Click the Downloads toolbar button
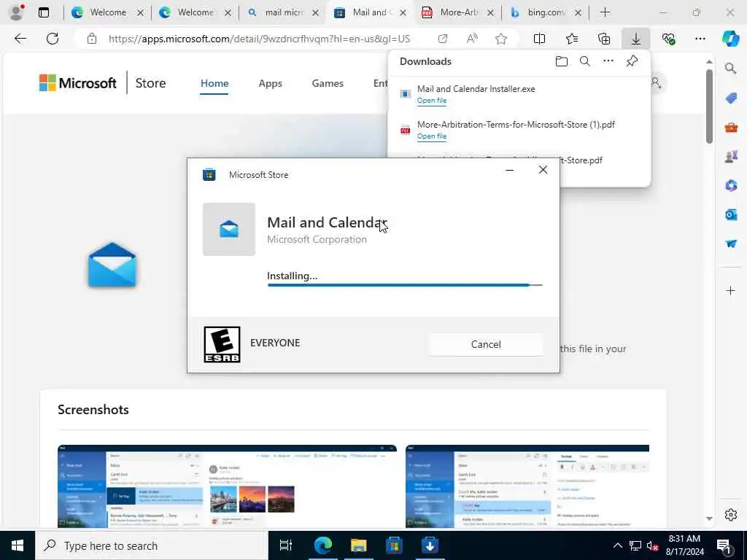This screenshot has height=560, width=747. click(636, 39)
